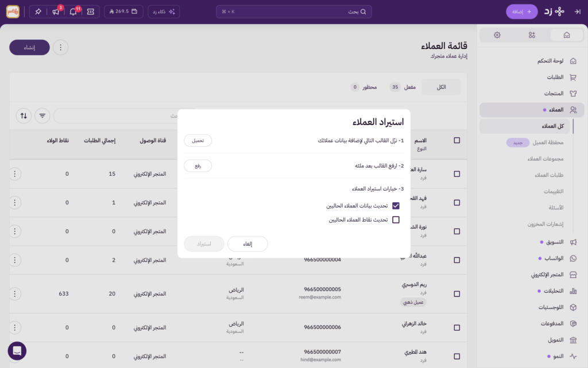588x368 pixels.
Task: Select the الكل filter tab
Action: coord(441,87)
